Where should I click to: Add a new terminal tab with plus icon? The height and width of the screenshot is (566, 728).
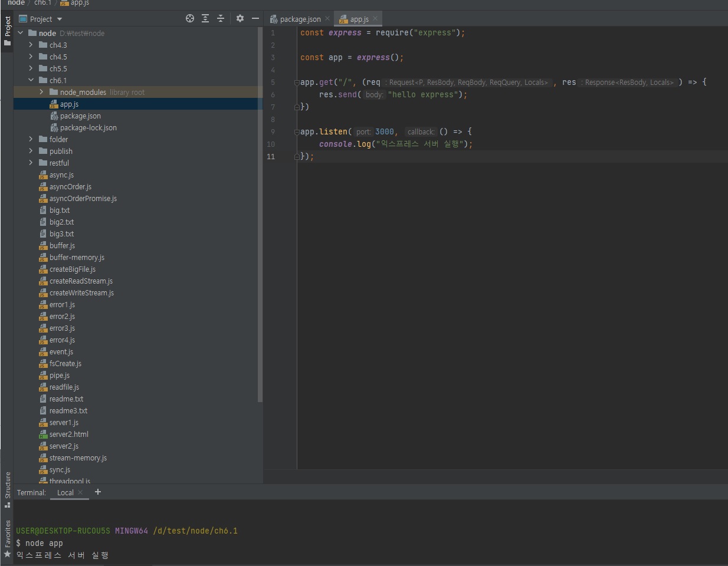coord(98,492)
